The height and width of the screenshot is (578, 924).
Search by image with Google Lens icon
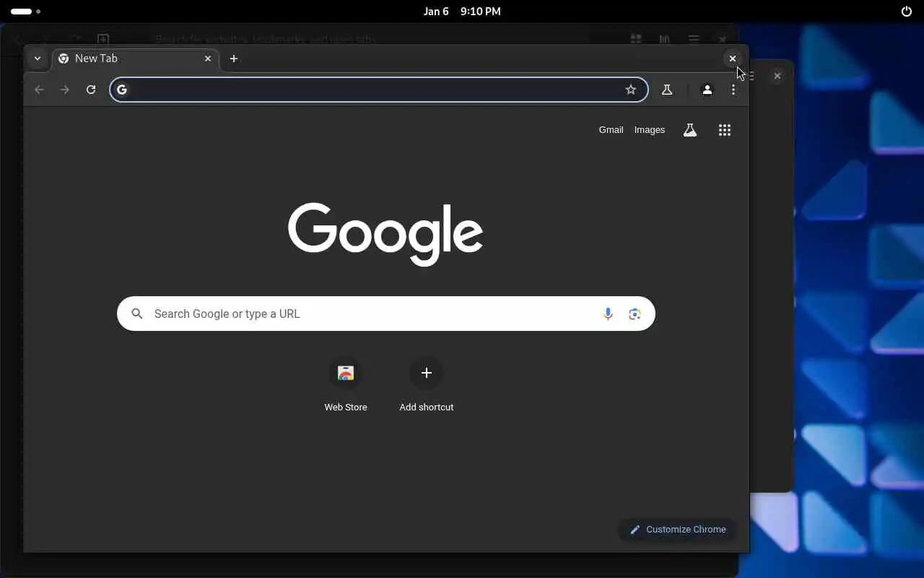[x=635, y=314]
